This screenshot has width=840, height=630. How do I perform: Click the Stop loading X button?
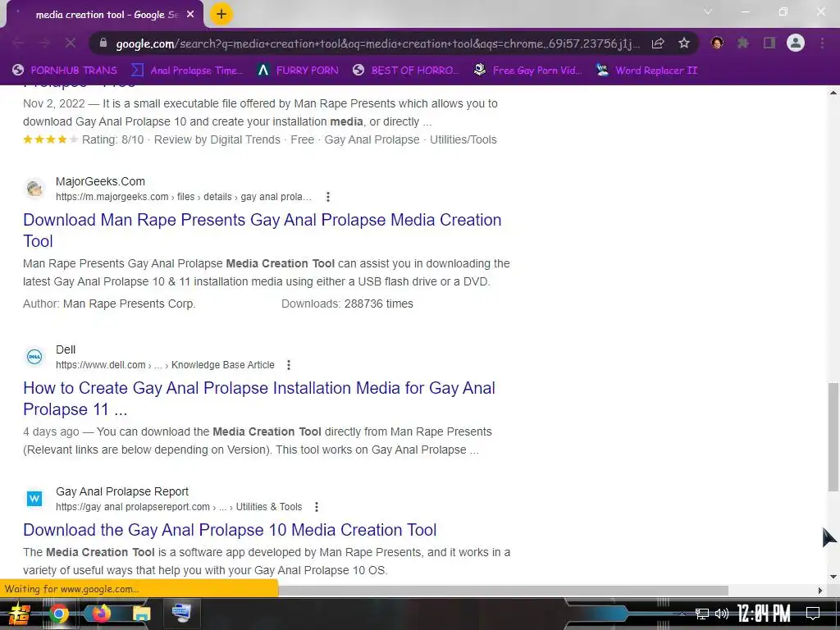click(x=71, y=43)
